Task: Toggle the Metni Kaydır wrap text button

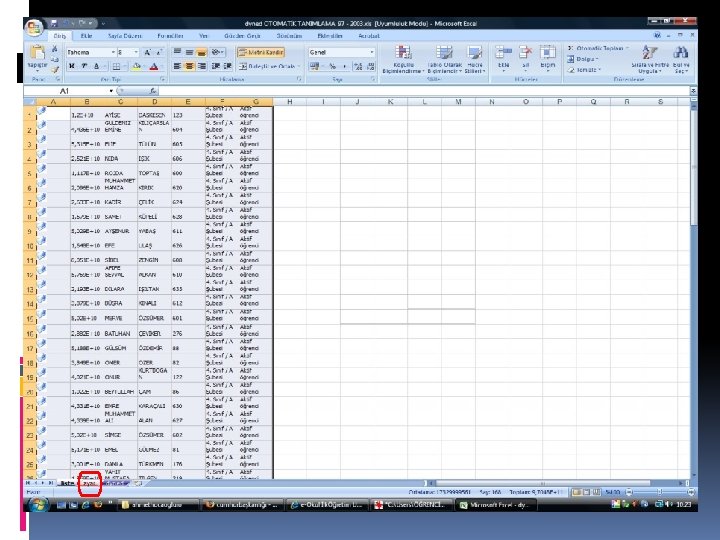Action: [x=261, y=52]
